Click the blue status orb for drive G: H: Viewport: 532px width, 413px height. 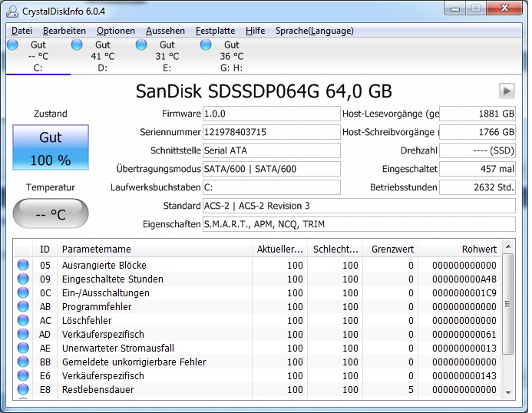pos(206,45)
